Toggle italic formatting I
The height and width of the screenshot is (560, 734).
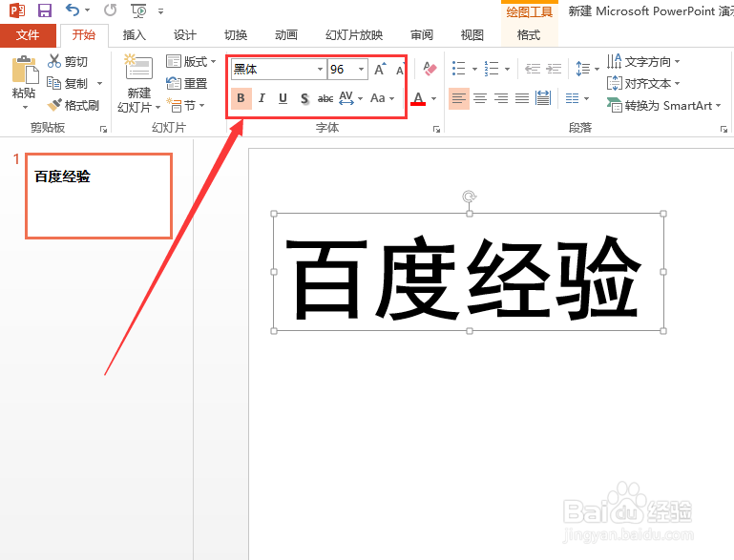pyautogui.click(x=262, y=98)
